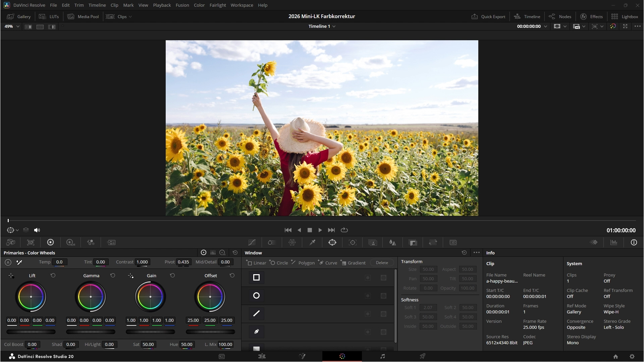Expand the Clips dropdown arrow
The width and height of the screenshot is (644, 362).
[130, 16]
